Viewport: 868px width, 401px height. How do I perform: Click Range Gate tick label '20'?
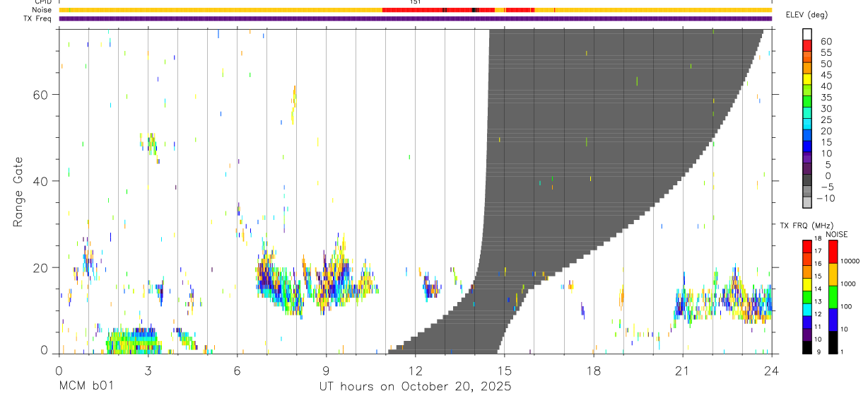[x=40, y=267]
